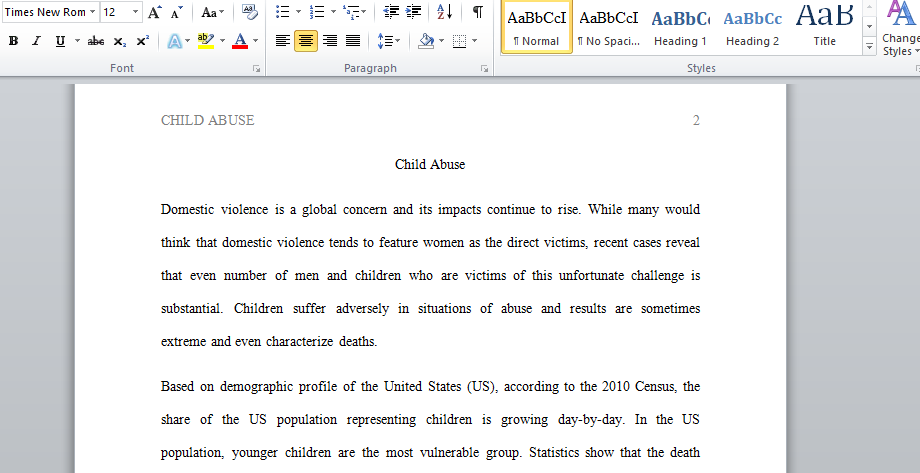This screenshot has width=920, height=473.
Task: Click the Shading paint bucket icon
Action: 427,41
